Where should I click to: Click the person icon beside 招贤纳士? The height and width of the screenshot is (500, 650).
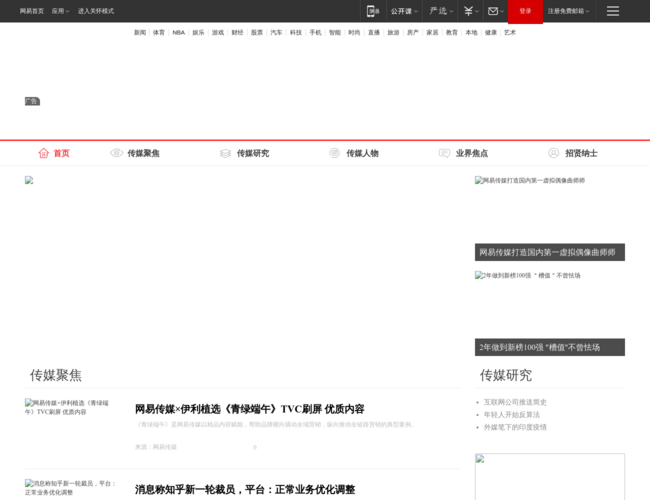pyautogui.click(x=553, y=153)
